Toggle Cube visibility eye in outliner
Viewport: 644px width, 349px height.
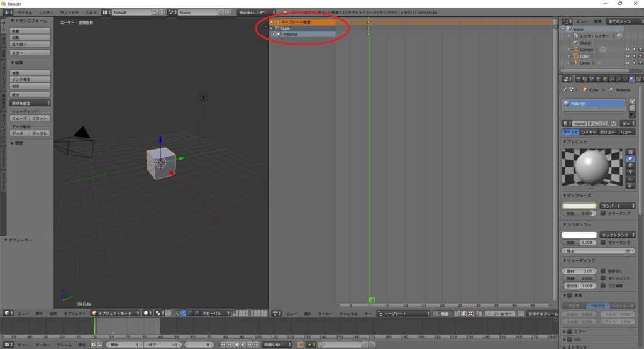(x=627, y=56)
